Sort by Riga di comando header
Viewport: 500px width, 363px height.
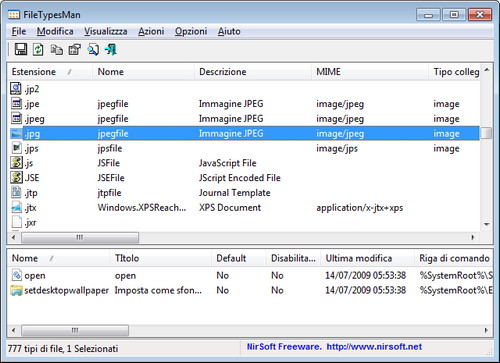point(454,258)
